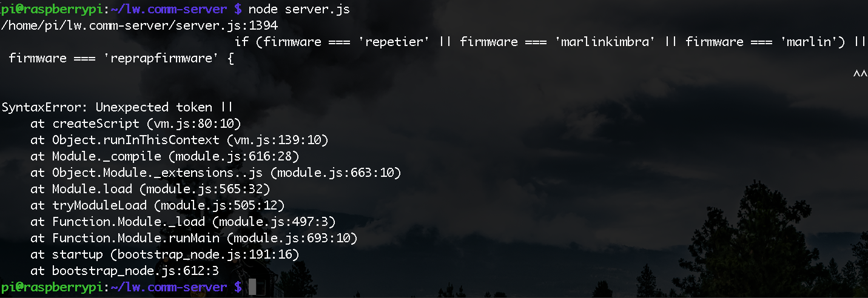Click the 'tryModuleLoad (module.js:505:12)' line
This screenshot has width=868, height=298.
pyautogui.click(x=158, y=205)
